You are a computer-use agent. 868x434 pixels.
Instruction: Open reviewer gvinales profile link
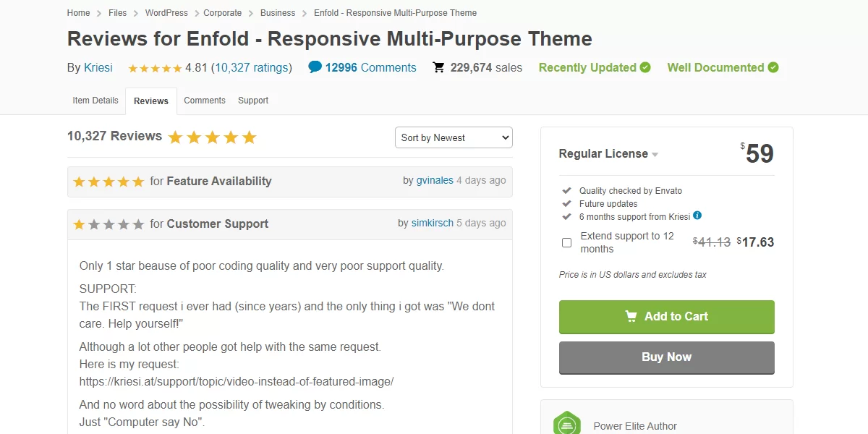[435, 180]
